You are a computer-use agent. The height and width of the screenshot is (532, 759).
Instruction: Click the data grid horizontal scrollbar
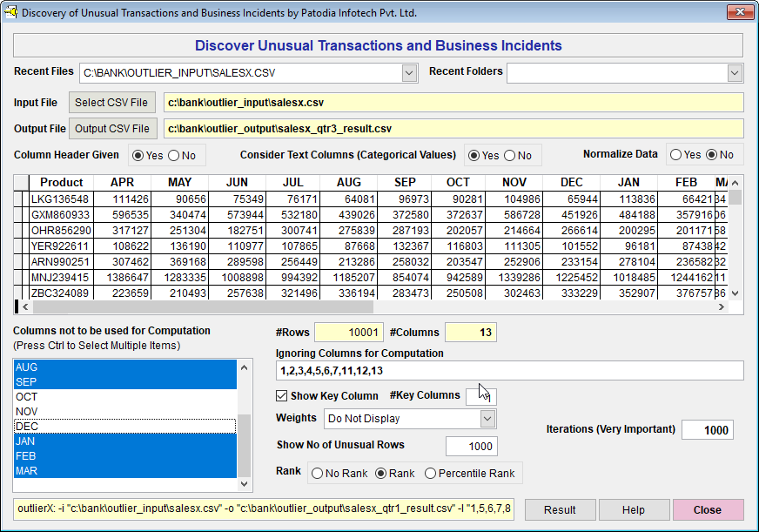(200, 306)
